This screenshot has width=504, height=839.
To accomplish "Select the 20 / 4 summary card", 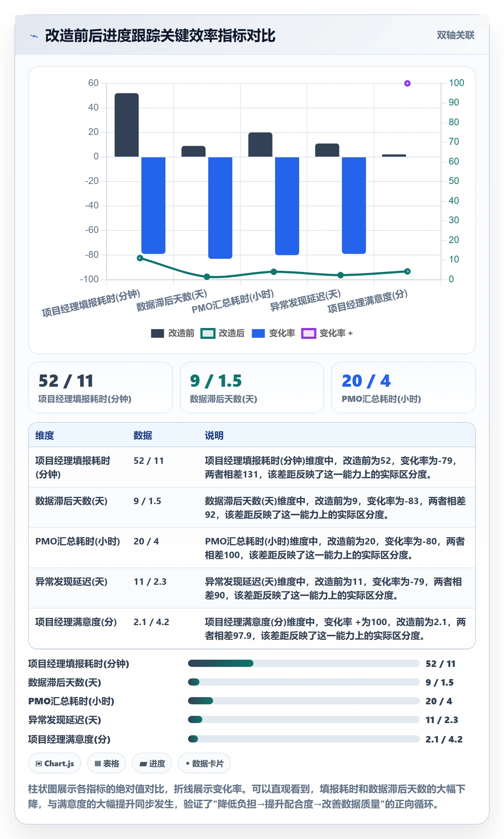I will [x=403, y=387].
